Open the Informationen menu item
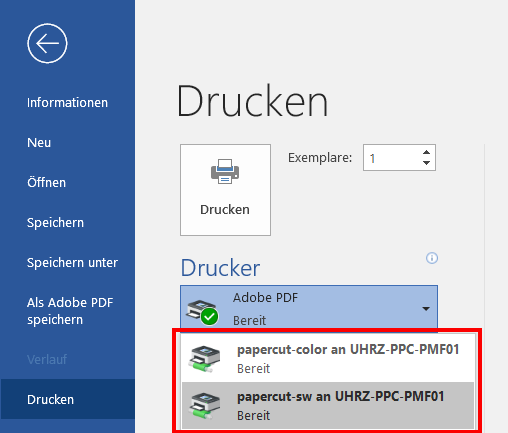 [67, 103]
